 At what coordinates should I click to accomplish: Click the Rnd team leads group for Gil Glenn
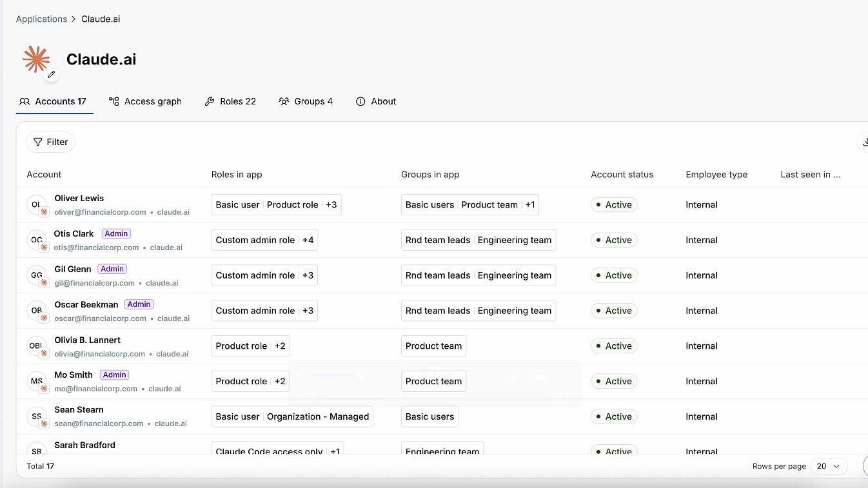pos(438,275)
